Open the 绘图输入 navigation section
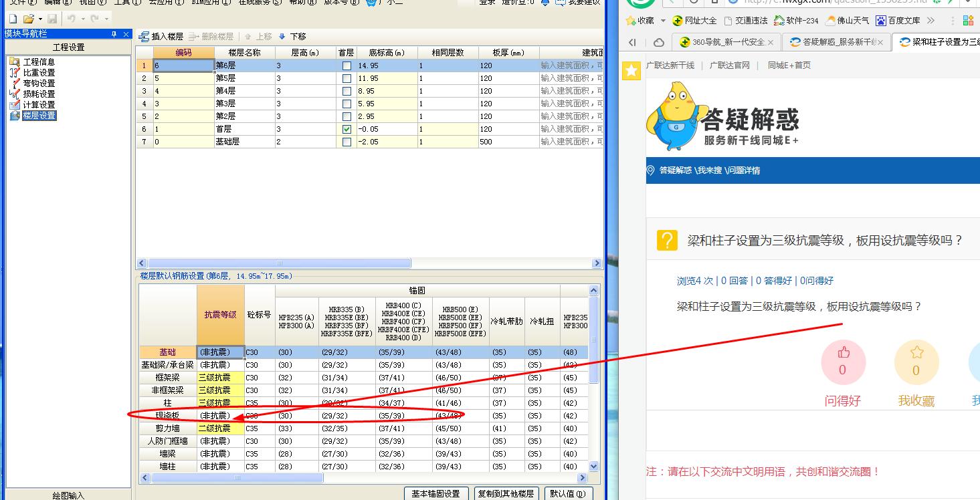This screenshot has width=980, height=500. [x=68, y=495]
